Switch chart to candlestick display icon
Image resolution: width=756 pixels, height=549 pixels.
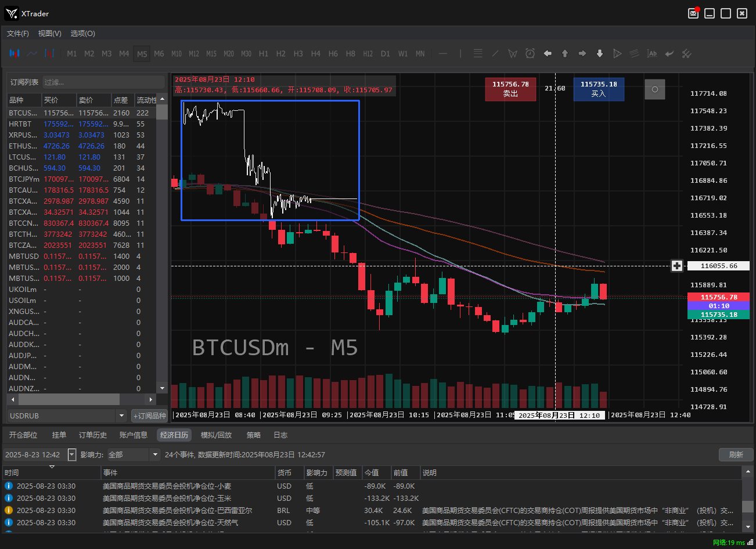tap(15, 53)
